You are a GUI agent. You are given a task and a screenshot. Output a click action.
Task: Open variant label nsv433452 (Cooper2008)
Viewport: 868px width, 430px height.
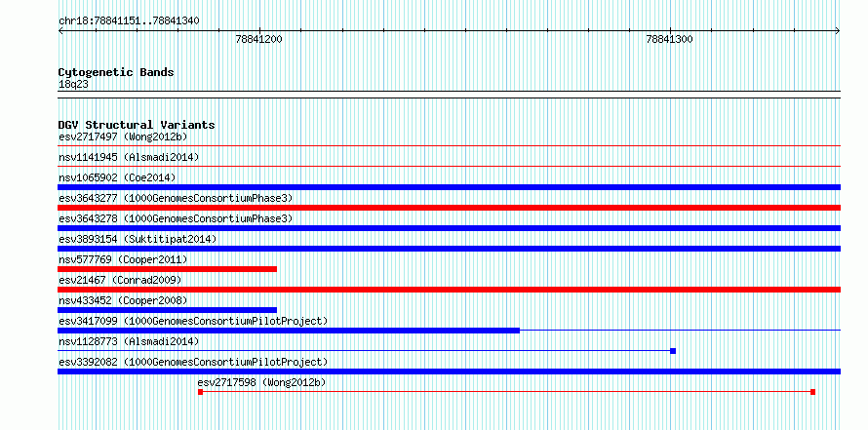tap(123, 300)
